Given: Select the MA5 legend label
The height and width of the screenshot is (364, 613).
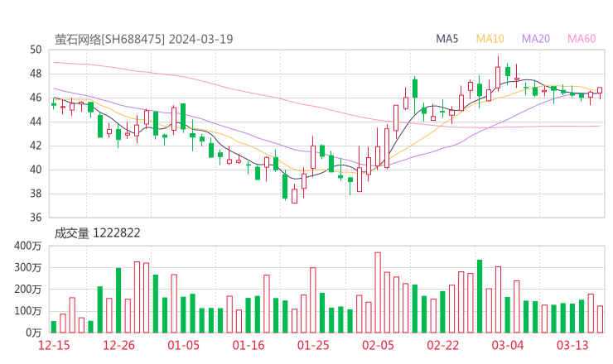Looking at the screenshot, I should (446, 39).
